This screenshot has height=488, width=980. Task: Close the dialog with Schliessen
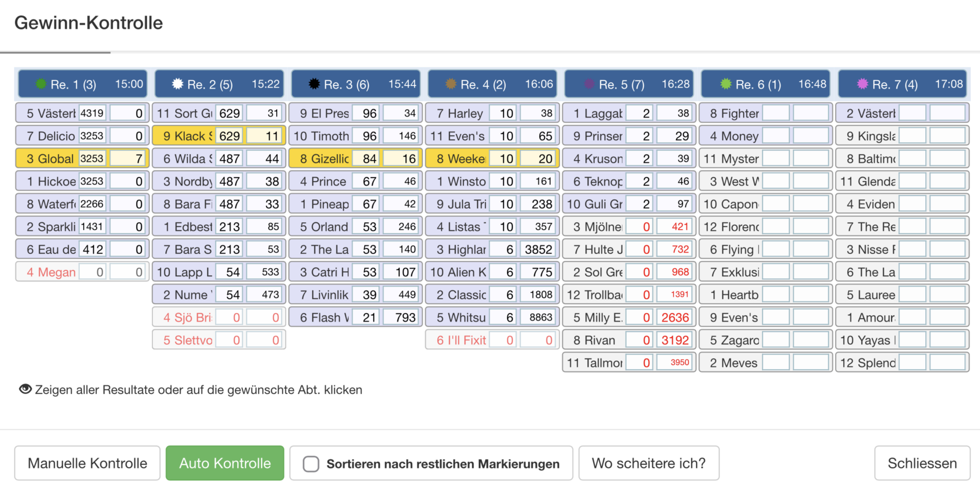[922, 463]
